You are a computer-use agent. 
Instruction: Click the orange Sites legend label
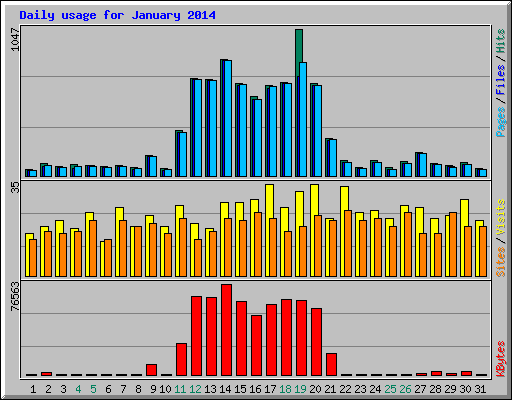pyautogui.click(x=501, y=262)
